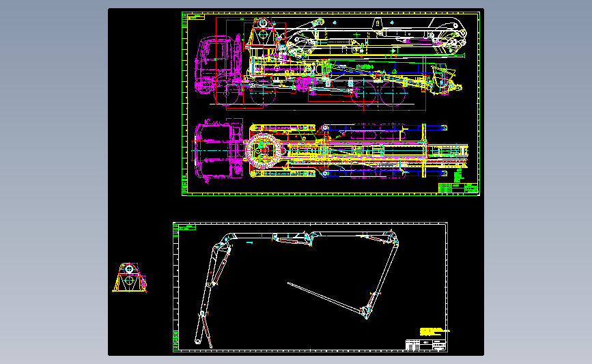Select the blue upper outrigger leg in top view
The width and height of the screenshot is (592, 364).
point(384,128)
